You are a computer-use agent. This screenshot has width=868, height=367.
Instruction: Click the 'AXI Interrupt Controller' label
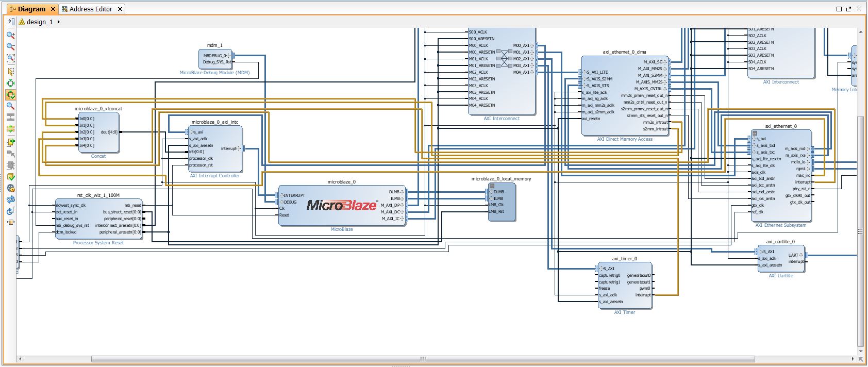pyautogui.click(x=215, y=176)
